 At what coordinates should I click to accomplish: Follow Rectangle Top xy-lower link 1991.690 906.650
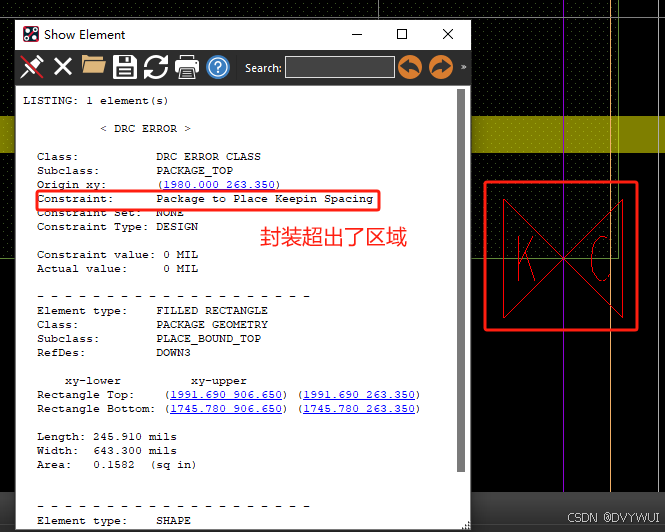226,395
